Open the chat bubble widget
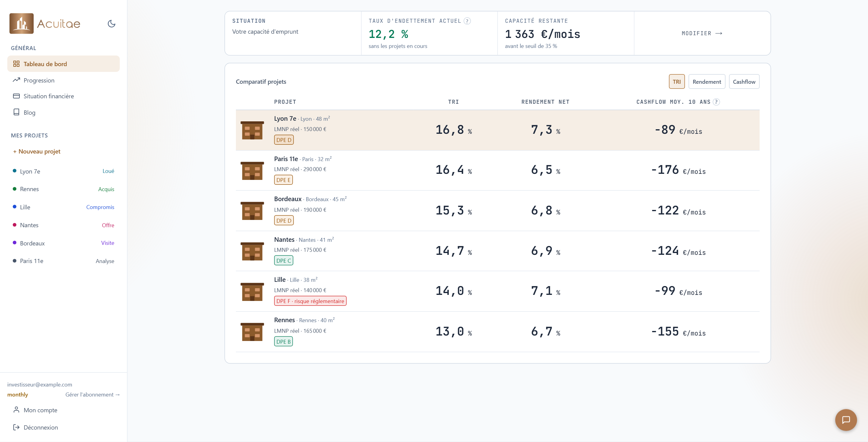 point(846,420)
